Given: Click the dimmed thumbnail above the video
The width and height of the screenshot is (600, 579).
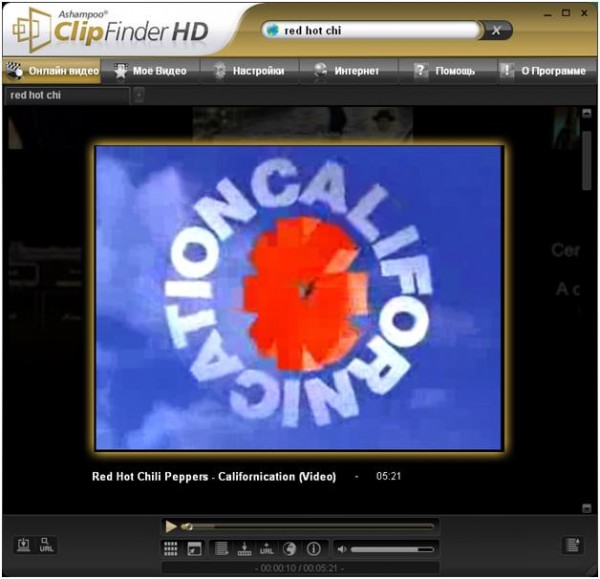Looking at the screenshot, I should [302, 125].
